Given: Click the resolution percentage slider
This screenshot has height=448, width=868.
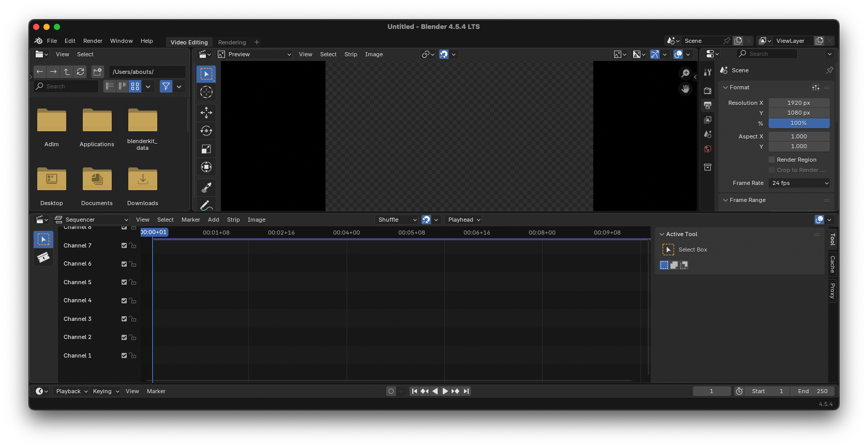Looking at the screenshot, I should 799,123.
